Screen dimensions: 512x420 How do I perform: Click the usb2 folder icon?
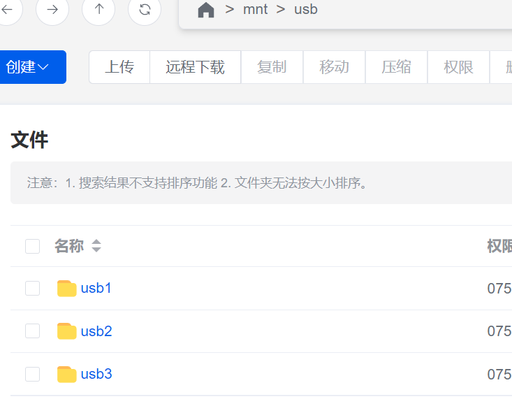[x=66, y=331]
